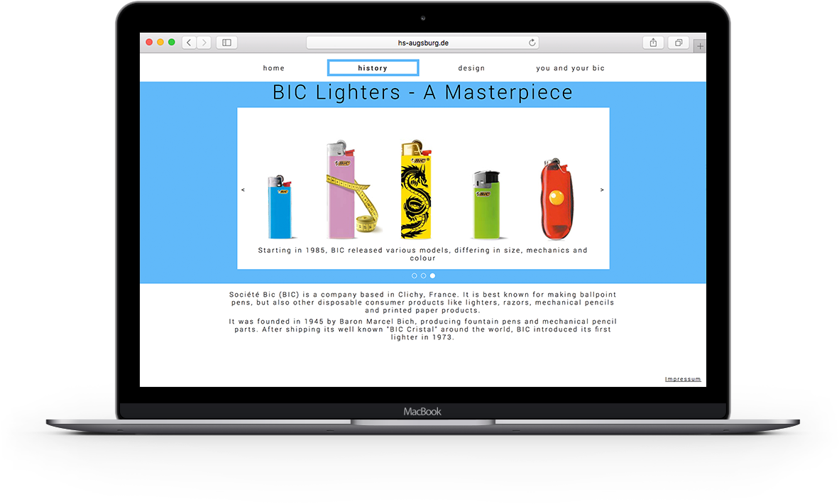This screenshot has height=504, width=839.
Task: Switch to the history section
Action: pyautogui.click(x=373, y=67)
